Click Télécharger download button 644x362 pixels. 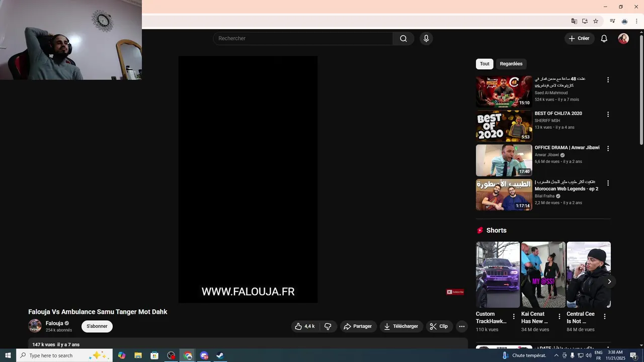point(401,326)
